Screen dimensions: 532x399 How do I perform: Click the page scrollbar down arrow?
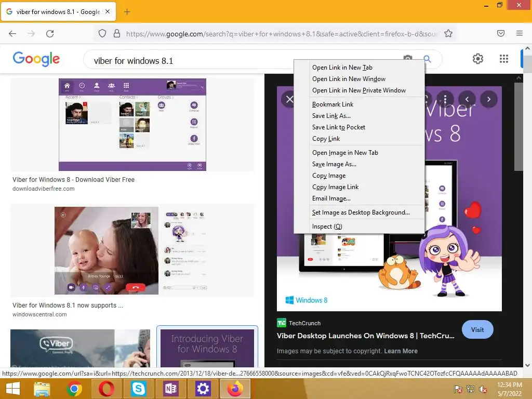(x=528, y=365)
